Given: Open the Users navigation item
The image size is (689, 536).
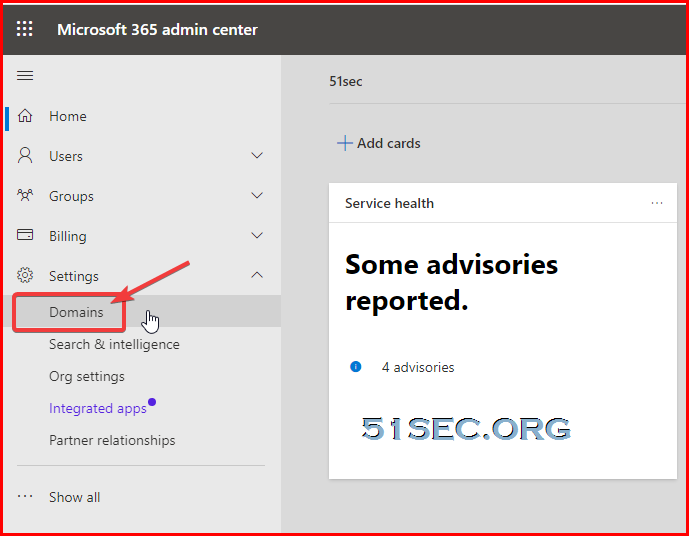Looking at the screenshot, I should [66, 156].
